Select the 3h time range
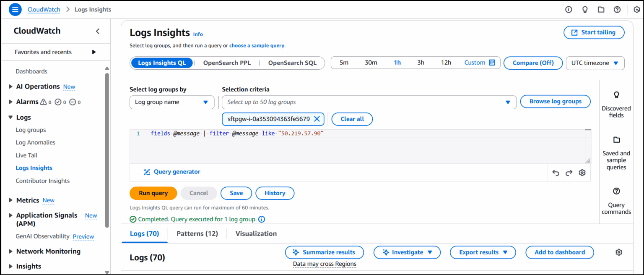The height and width of the screenshot is (275, 644). click(421, 62)
